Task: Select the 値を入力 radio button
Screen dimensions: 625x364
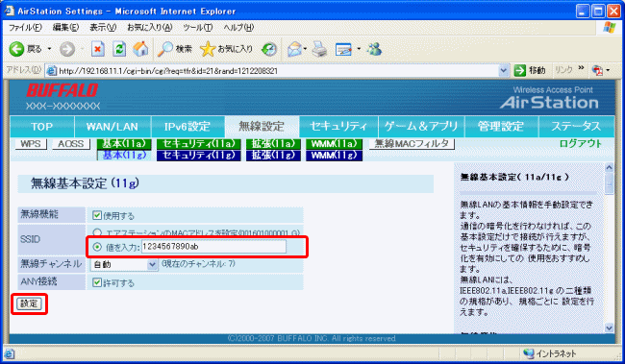Action: click(x=97, y=247)
